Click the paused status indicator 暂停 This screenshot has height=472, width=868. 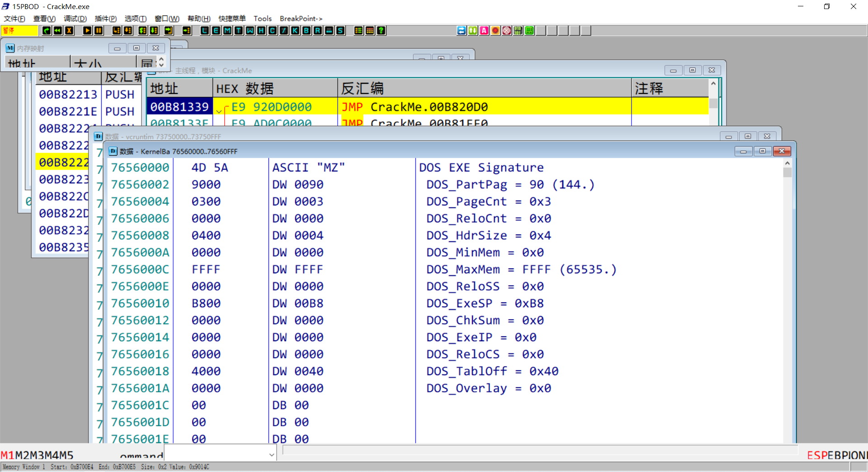[19, 30]
